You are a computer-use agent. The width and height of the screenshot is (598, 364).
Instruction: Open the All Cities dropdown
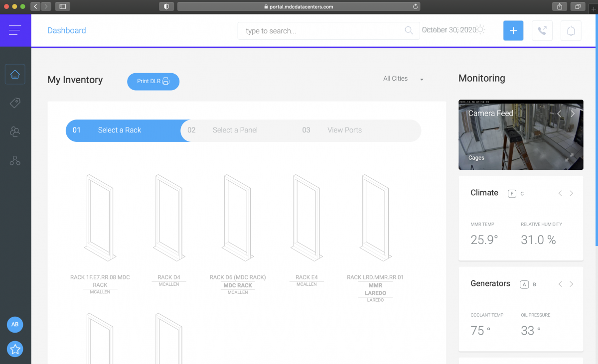point(404,79)
